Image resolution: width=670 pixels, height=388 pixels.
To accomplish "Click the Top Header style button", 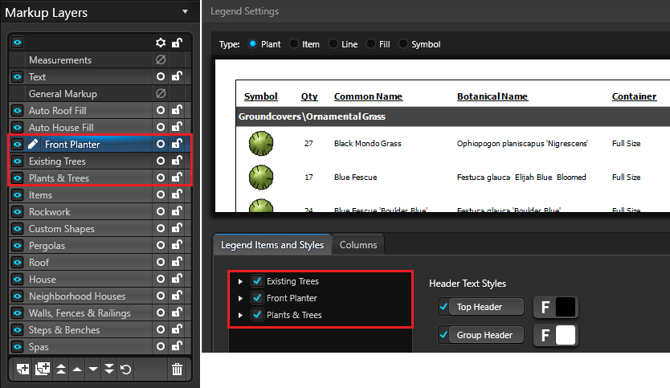I will click(x=486, y=307).
